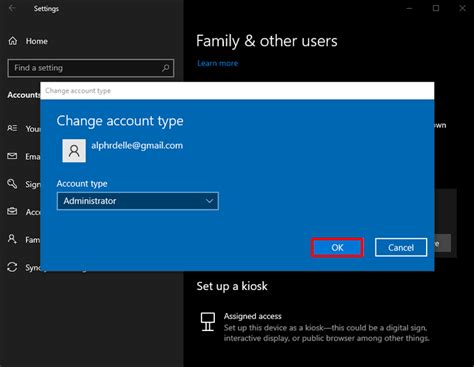Click the Your info sidebar icon
Screen dimensions: 474x367
[x=12, y=128]
